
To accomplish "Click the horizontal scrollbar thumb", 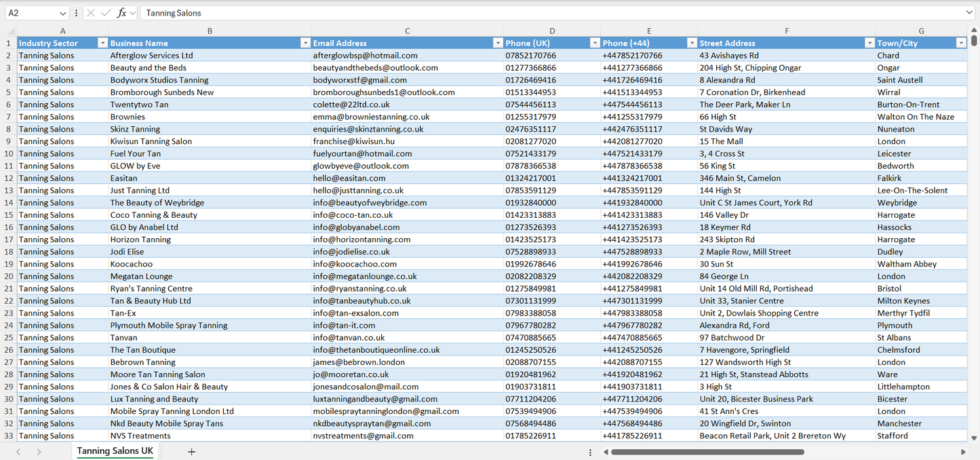I will [x=707, y=452].
